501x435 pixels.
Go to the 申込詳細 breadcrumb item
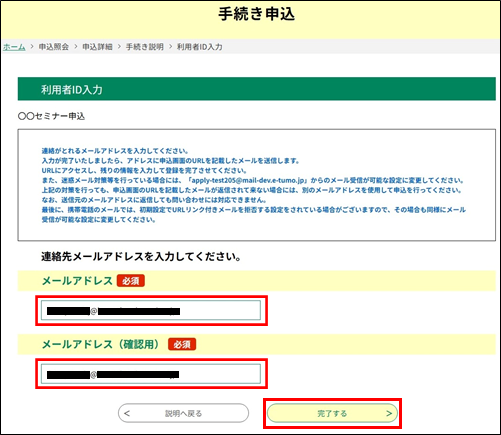coord(97,47)
